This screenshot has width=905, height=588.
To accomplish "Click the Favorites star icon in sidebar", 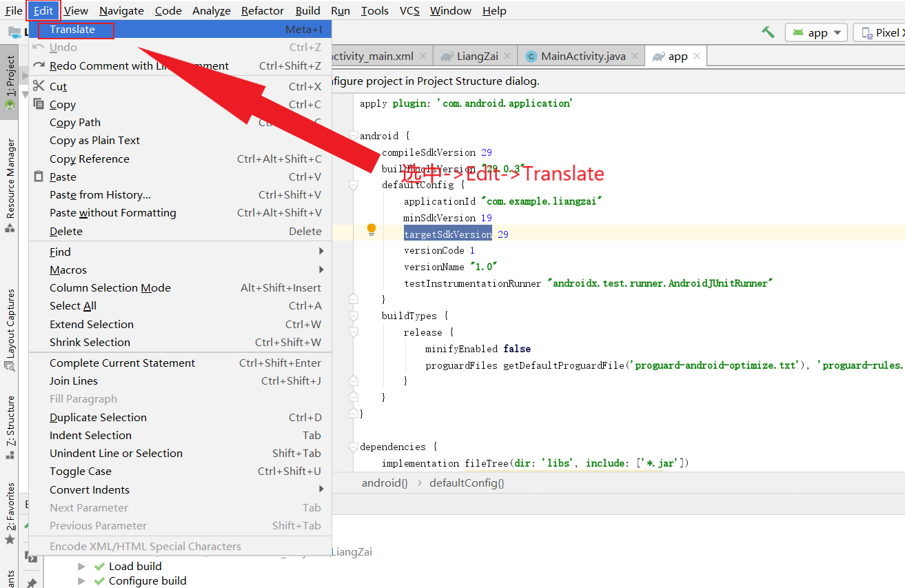I will point(10,540).
